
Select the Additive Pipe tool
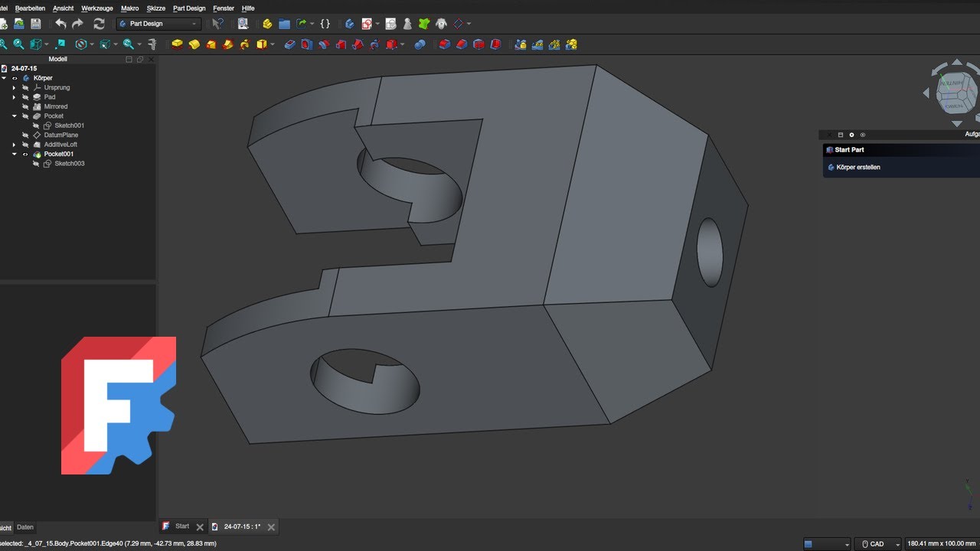228,44
